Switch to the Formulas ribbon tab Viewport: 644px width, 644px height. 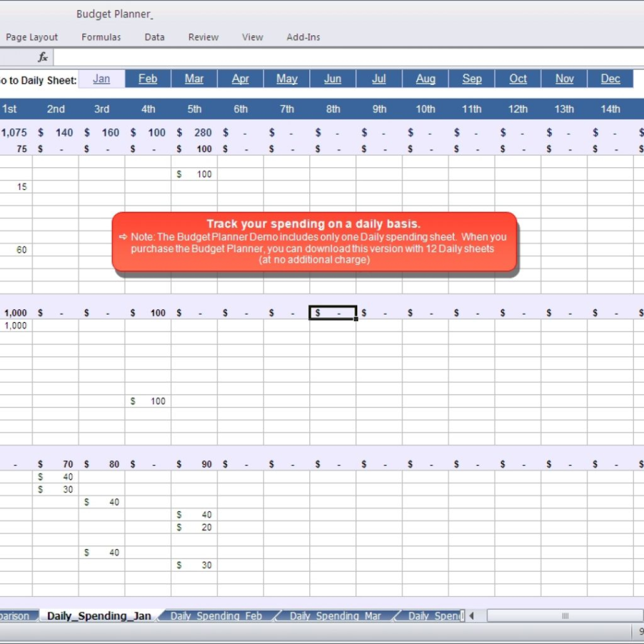coord(101,37)
